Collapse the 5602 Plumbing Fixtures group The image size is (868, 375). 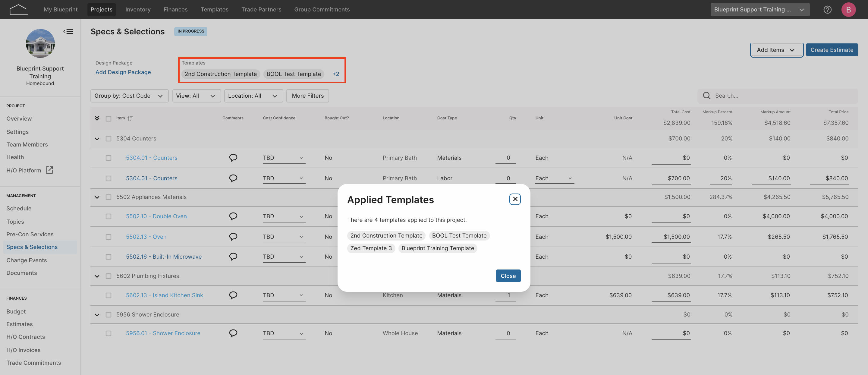pos(97,276)
